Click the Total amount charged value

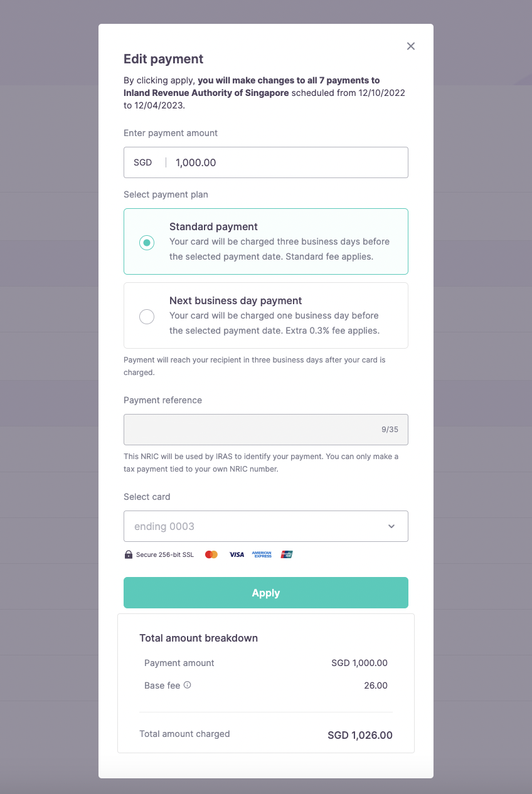tap(360, 735)
